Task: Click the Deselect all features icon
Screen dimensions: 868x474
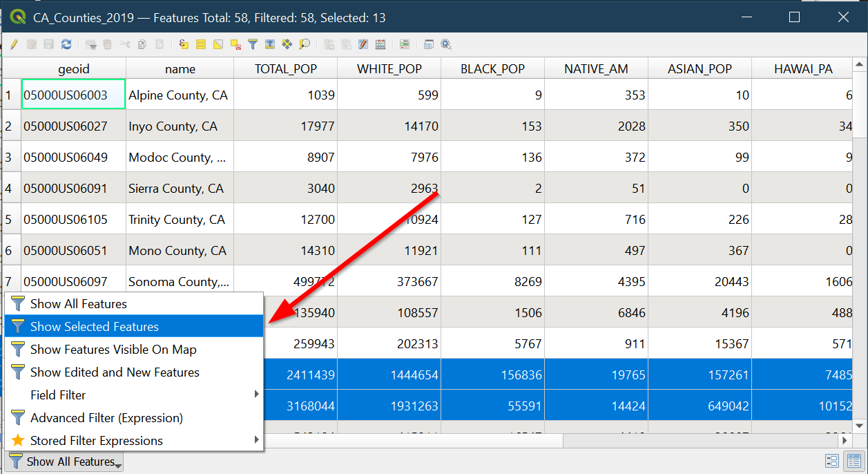Action: coord(235,44)
